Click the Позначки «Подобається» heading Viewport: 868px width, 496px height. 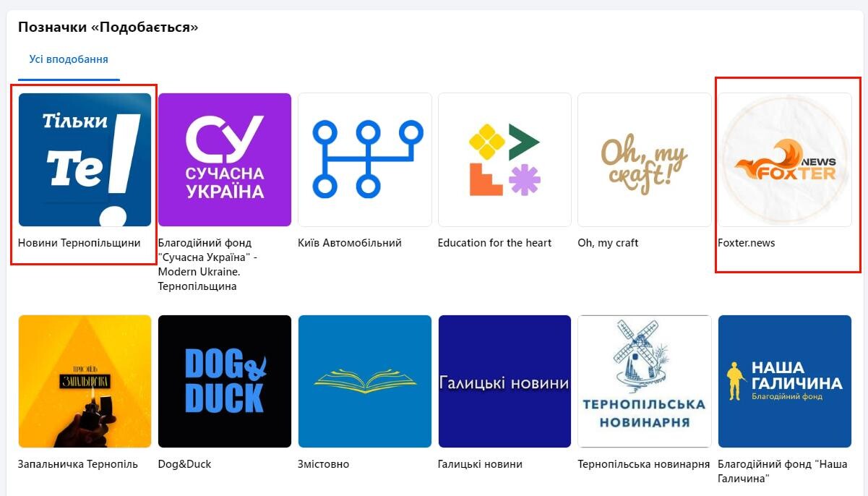108,27
